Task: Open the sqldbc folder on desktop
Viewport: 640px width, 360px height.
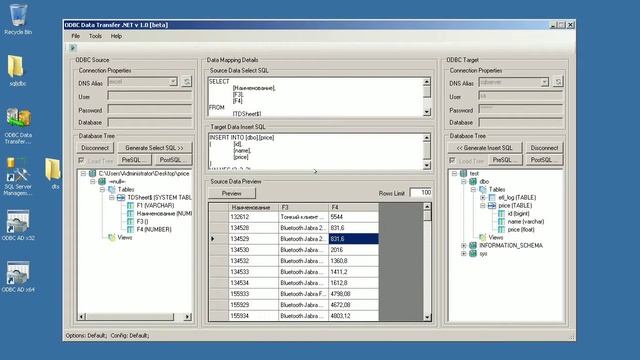Action: [x=17, y=71]
